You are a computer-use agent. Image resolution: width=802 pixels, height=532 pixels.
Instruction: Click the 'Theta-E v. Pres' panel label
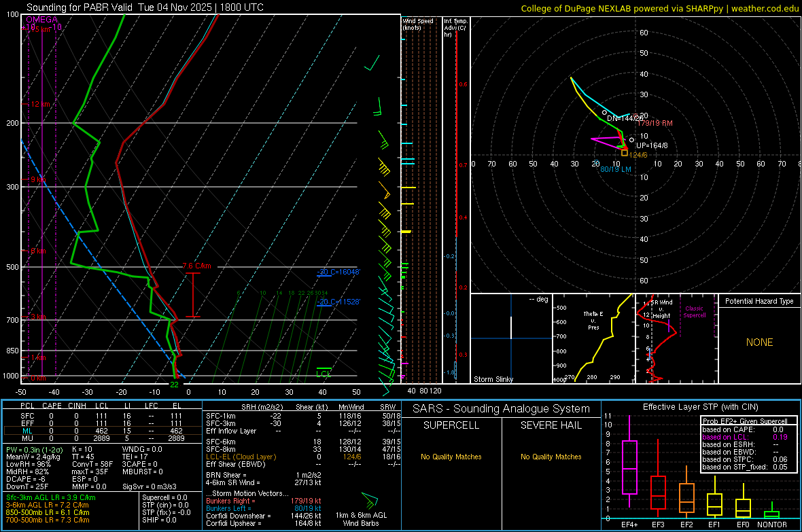pos(593,320)
